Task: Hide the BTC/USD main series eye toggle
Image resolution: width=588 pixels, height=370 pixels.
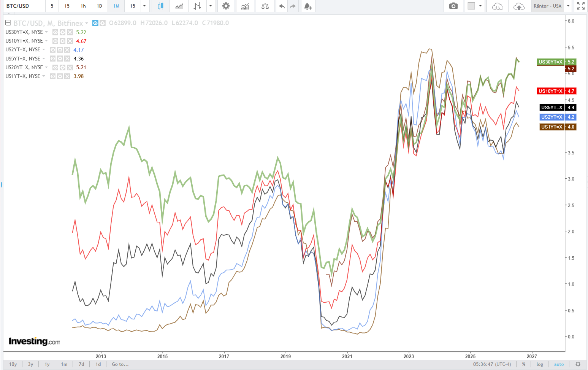Action: 95,23
